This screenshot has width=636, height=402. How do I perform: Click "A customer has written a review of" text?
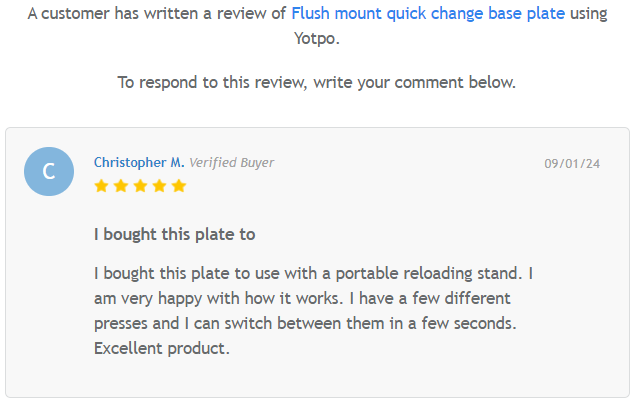click(x=157, y=15)
